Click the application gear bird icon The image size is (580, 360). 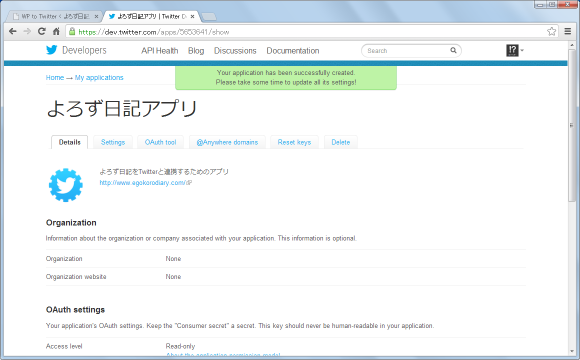pyautogui.click(x=66, y=185)
